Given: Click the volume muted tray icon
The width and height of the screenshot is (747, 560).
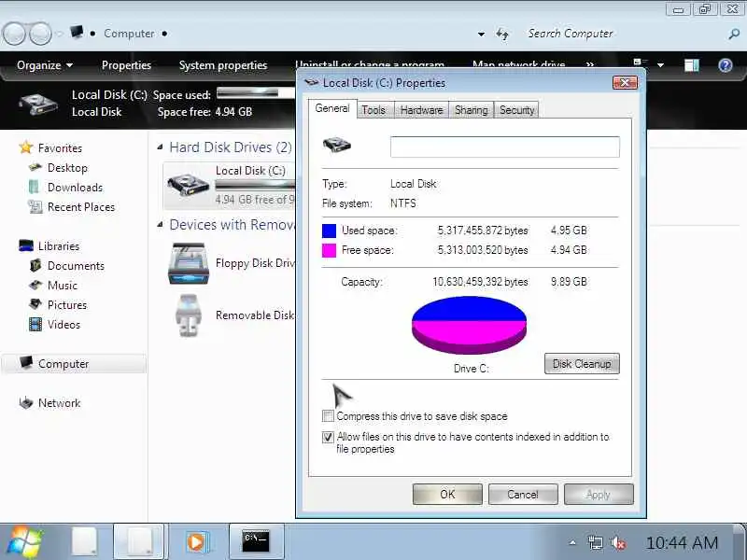Looking at the screenshot, I should (x=618, y=542).
